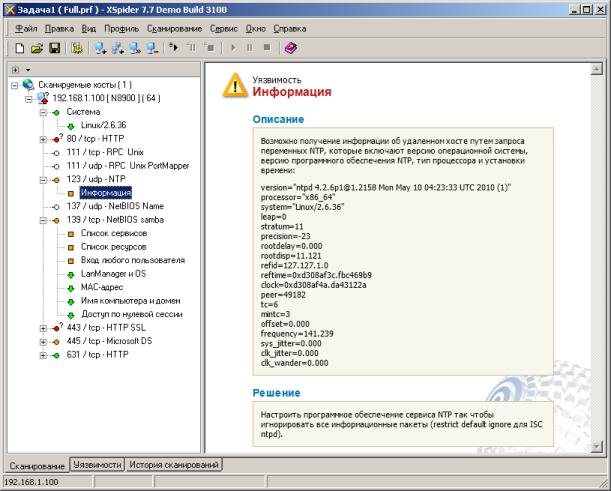Click the orange square icon beside Список сервисов
The width and height of the screenshot is (611, 491).
[x=71, y=234]
